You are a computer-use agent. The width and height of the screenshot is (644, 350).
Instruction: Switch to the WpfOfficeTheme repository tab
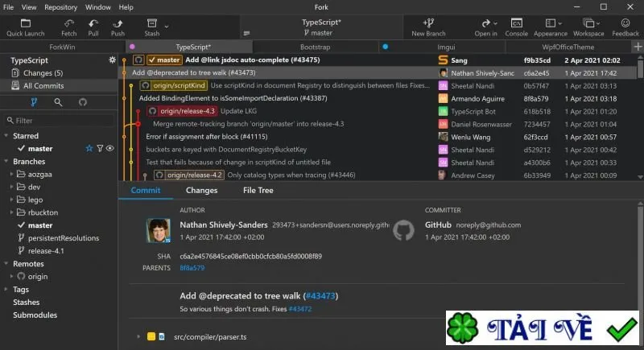pos(568,47)
